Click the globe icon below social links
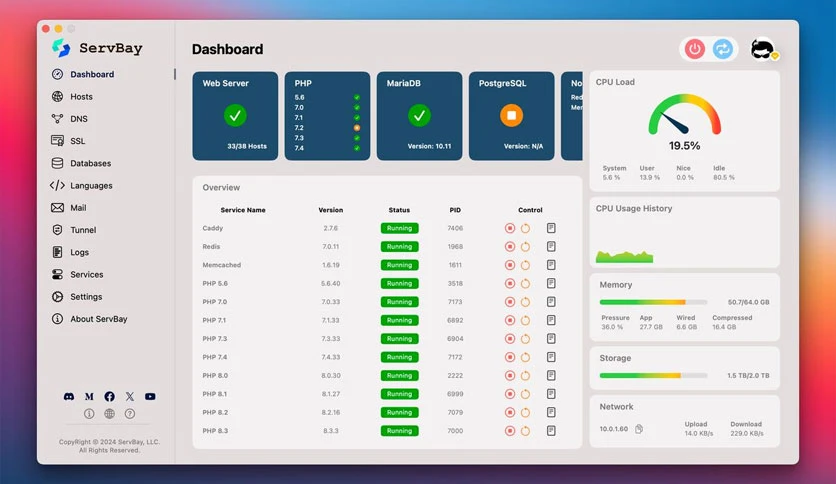The width and height of the screenshot is (836, 484). point(109,414)
